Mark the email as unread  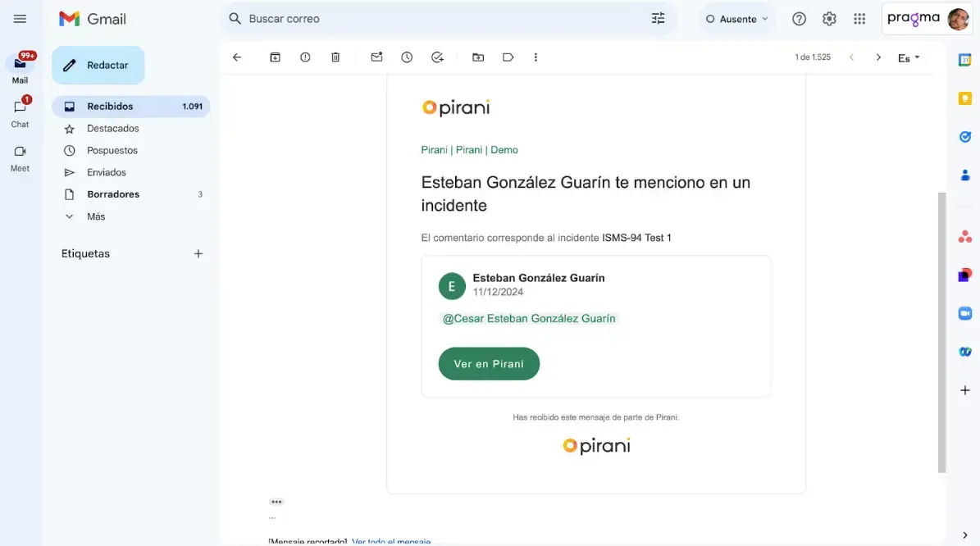(376, 57)
